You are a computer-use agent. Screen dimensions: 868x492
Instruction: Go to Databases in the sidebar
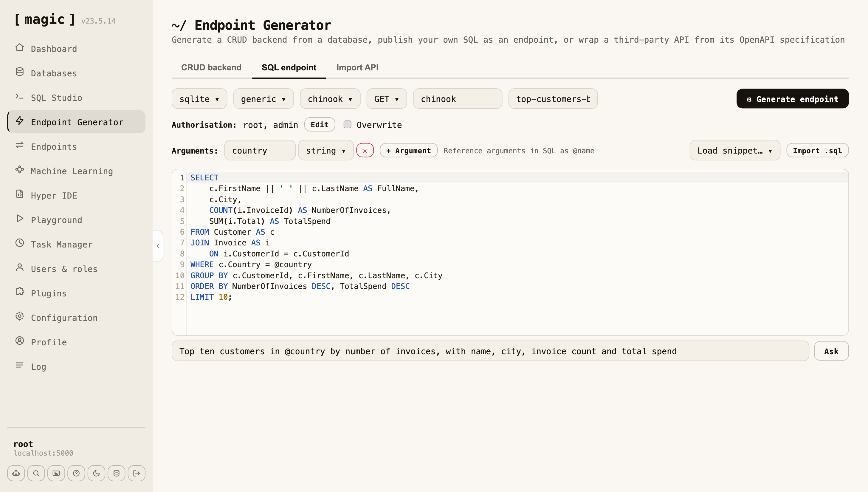point(76,73)
